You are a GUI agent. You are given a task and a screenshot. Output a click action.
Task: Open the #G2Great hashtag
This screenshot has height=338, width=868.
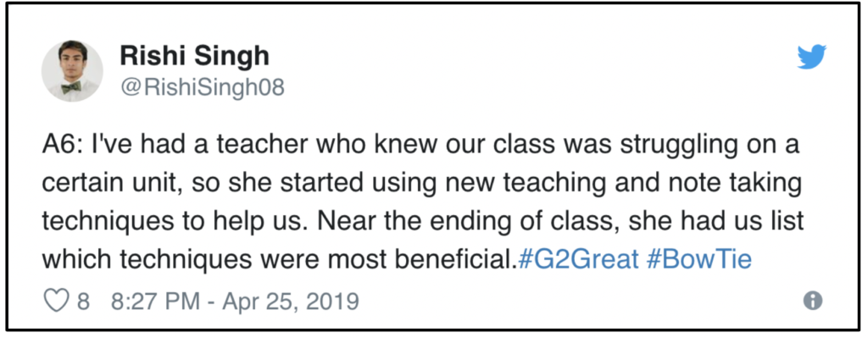[578, 259]
